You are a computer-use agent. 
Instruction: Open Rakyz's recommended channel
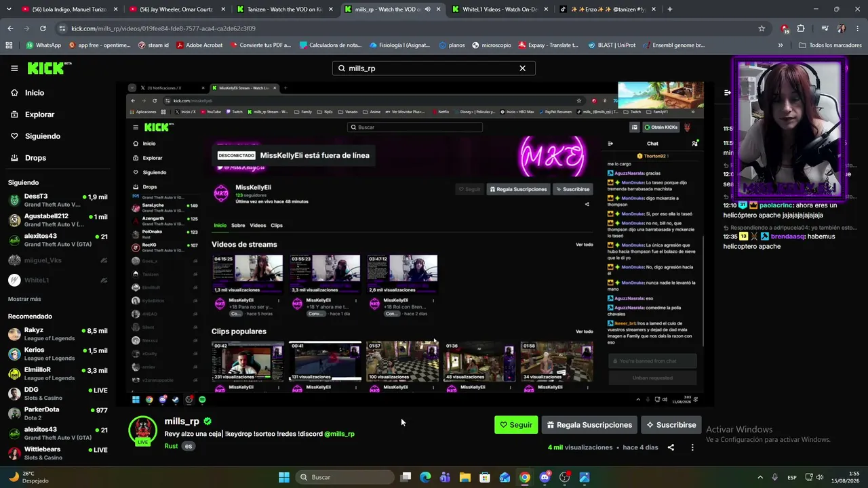[x=58, y=334]
